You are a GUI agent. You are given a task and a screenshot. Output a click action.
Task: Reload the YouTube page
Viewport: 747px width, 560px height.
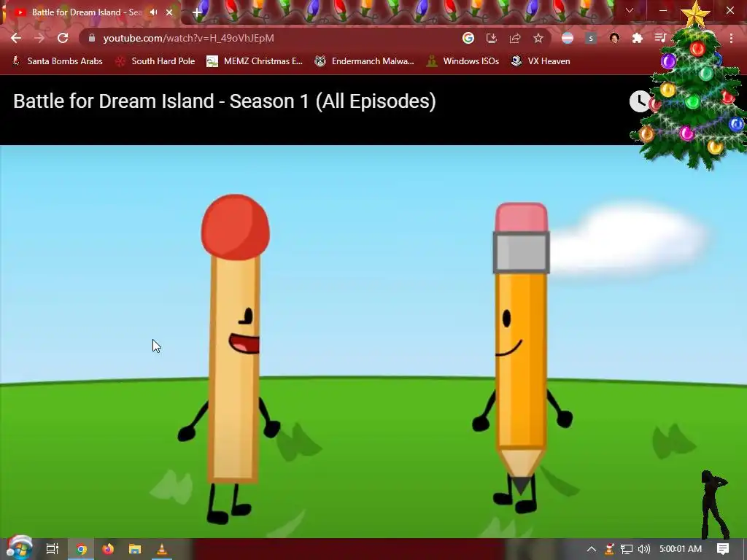point(63,38)
